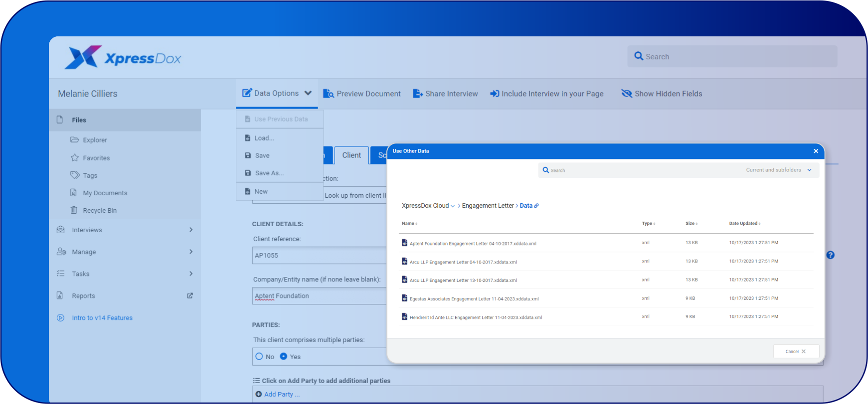Expand the Tasks sidebar chevron
This screenshot has width=868, height=404.
coord(191,273)
